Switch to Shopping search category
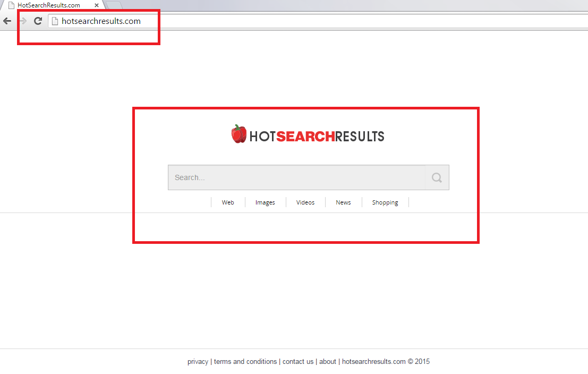 pos(385,202)
